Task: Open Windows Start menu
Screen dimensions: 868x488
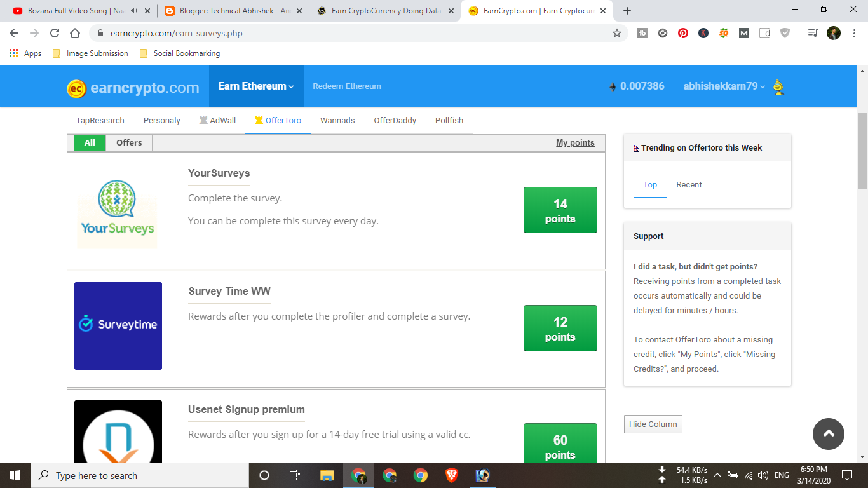Action: point(15,475)
